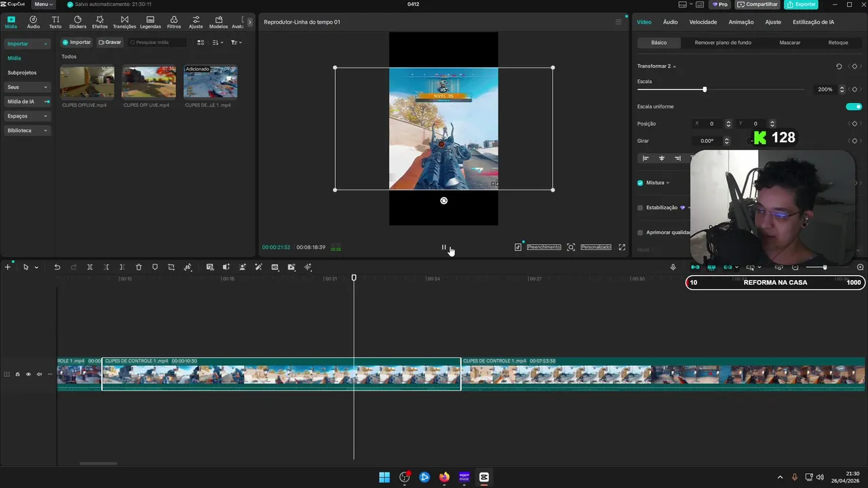Expand the selection tool dropdown arrow
The height and width of the screenshot is (488, 868).
pos(37,267)
